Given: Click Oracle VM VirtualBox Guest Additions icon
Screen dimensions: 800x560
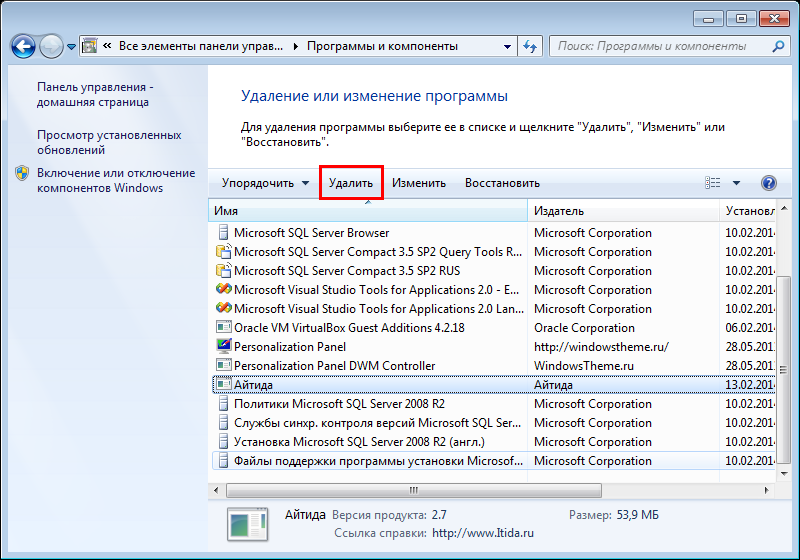Looking at the screenshot, I should [x=223, y=327].
